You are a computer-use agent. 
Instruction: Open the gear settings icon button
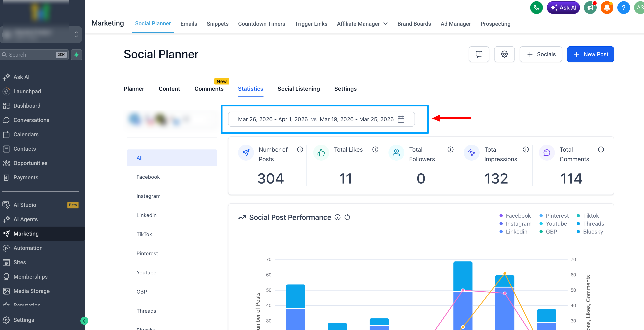pyautogui.click(x=504, y=54)
